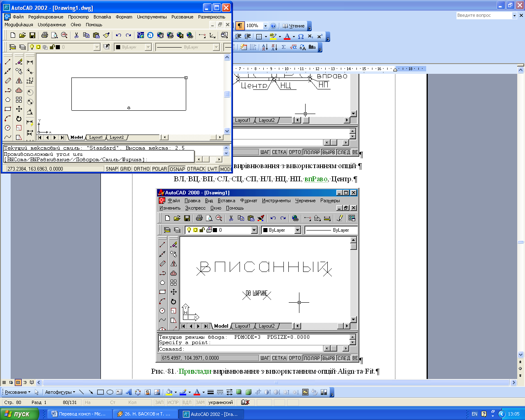Screen dimensions: 525x420
Task: Click line color pen in Drawing toolbar
Action: [x=183, y=392]
